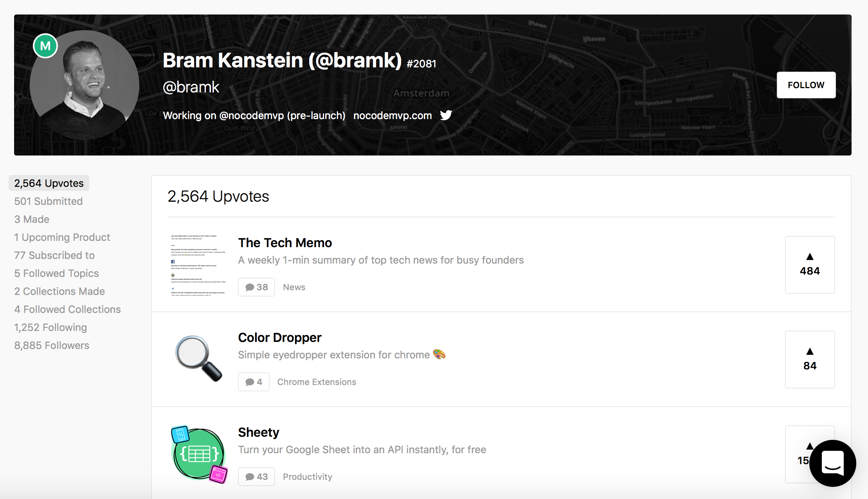Upvote The Tech Memo
The height and width of the screenshot is (499, 868).
click(x=810, y=264)
